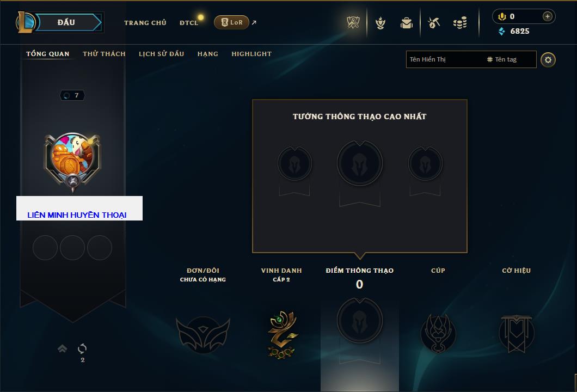577x392 pixels.
Task: Click the profile settings gear icon
Action: 548,60
